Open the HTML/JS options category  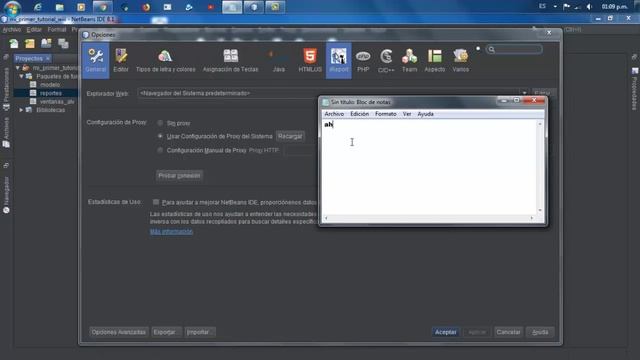point(310,60)
